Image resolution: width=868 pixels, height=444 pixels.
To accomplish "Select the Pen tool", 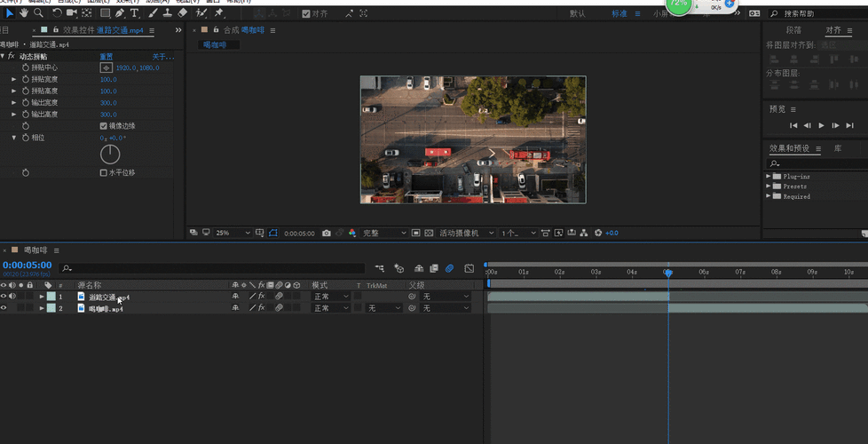I will coord(120,12).
